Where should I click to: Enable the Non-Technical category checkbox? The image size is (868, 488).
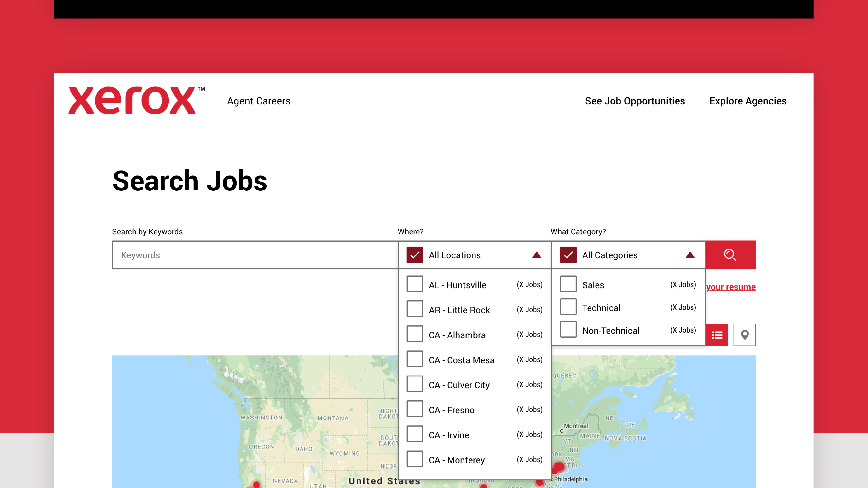coord(568,330)
